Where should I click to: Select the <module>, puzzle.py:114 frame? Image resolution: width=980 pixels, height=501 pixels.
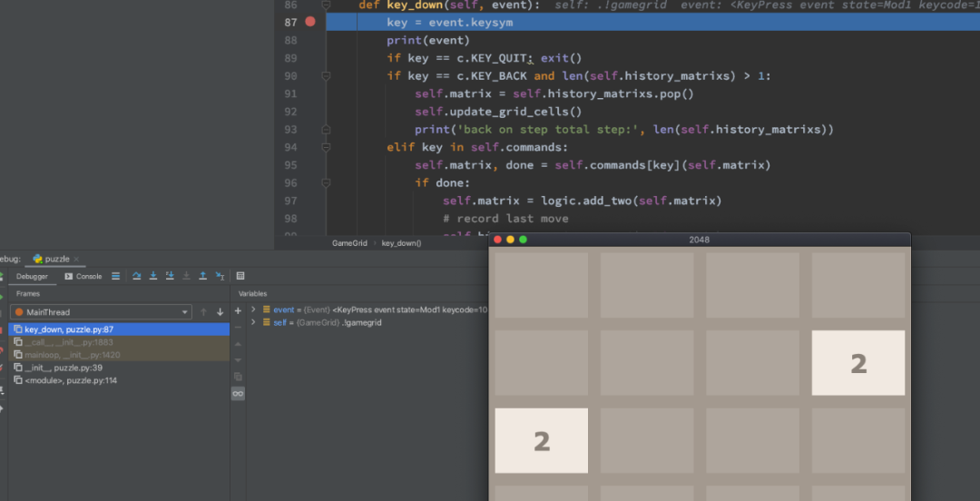point(120,380)
